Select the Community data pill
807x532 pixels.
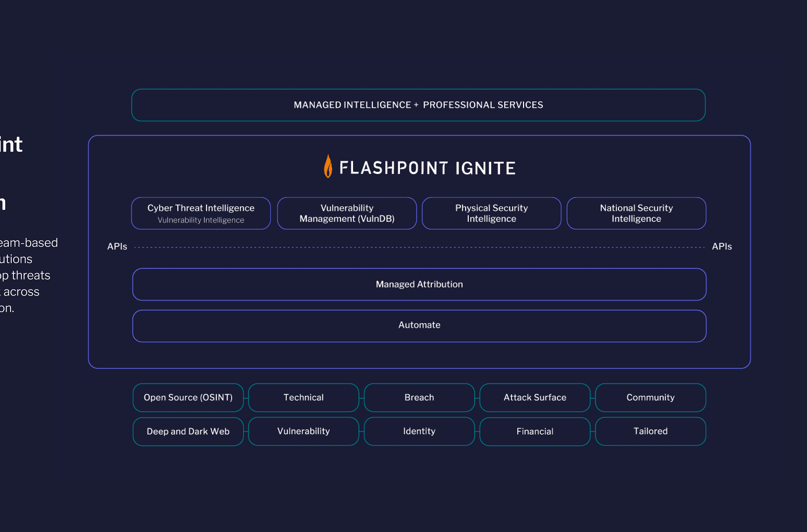point(650,397)
